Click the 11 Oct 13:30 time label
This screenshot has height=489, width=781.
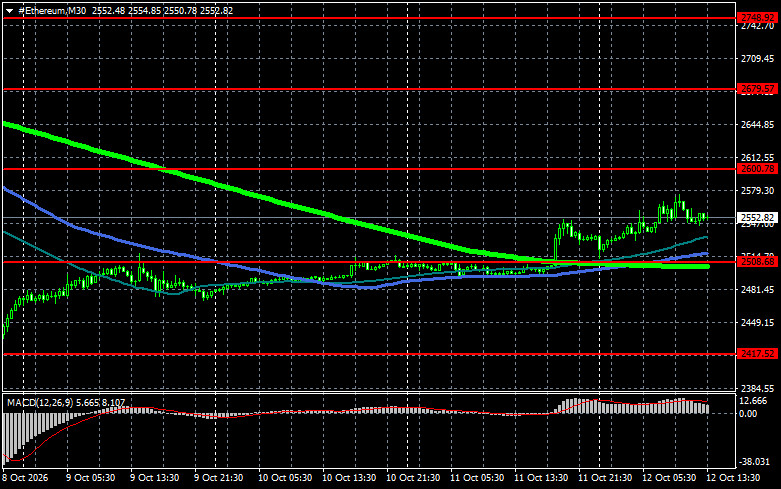point(541,478)
